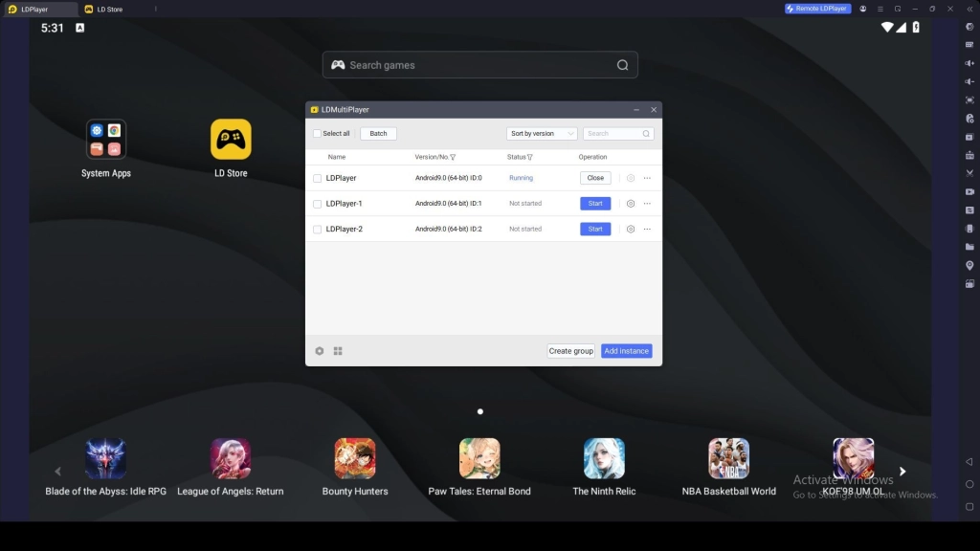Enable the Select all checkbox
Viewport: 980px width, 551px height.
317,134
